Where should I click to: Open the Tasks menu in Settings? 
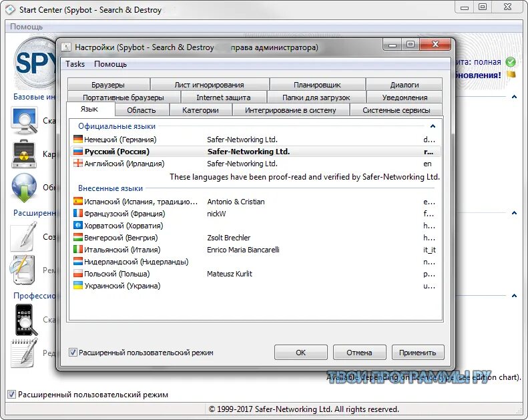(75, 64)
